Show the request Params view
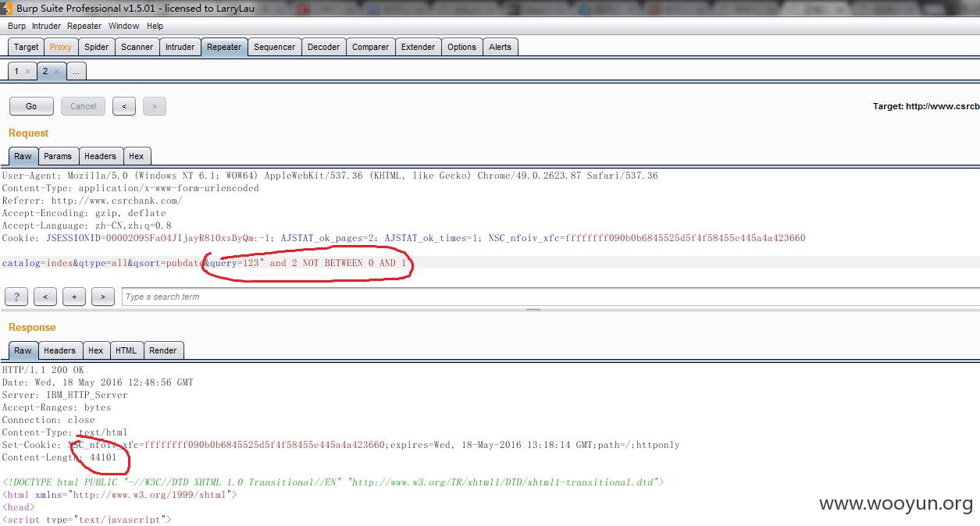Image resolution: width=980 pixels, height=526 pixels. [58, 156]
